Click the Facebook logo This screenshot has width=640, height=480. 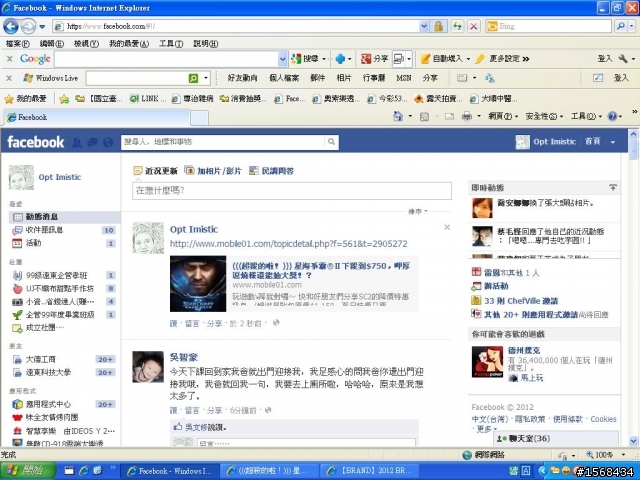pos(36,142)
